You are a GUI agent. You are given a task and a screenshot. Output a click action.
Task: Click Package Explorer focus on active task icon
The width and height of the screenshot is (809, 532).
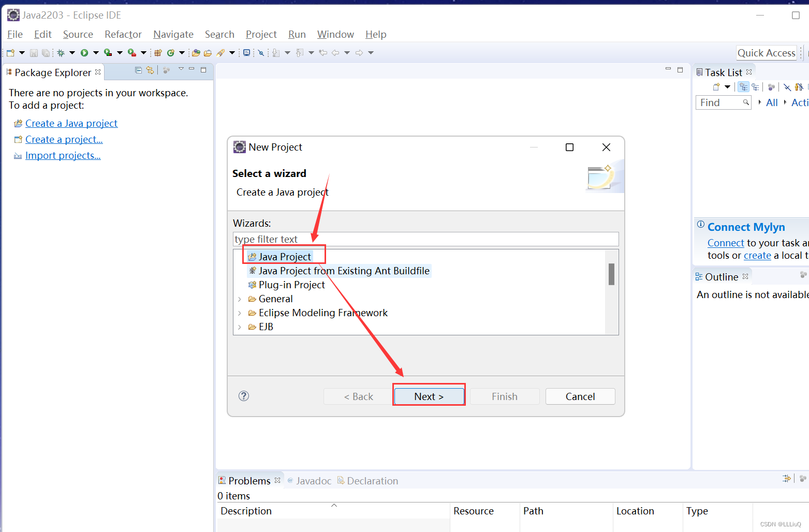(166, 70)
